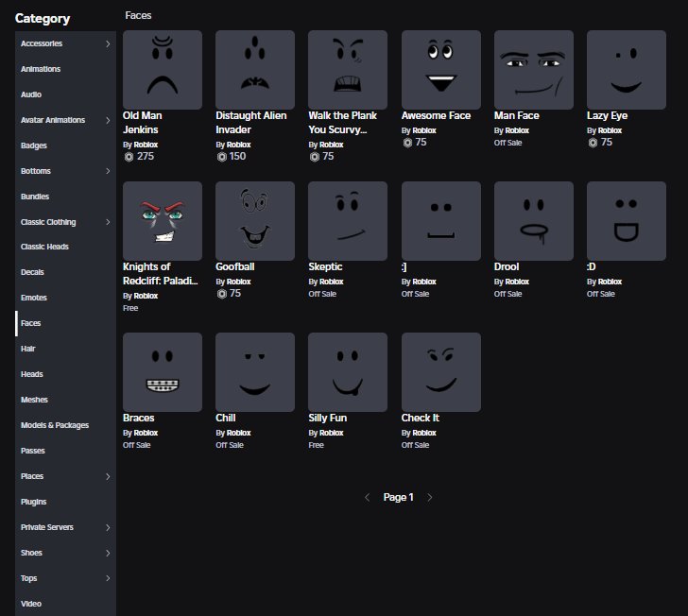The height and width of the screenshot is (616, 688).
Task: Open the Old Man Jenkins face thumbnail
Action: (163, 70)
